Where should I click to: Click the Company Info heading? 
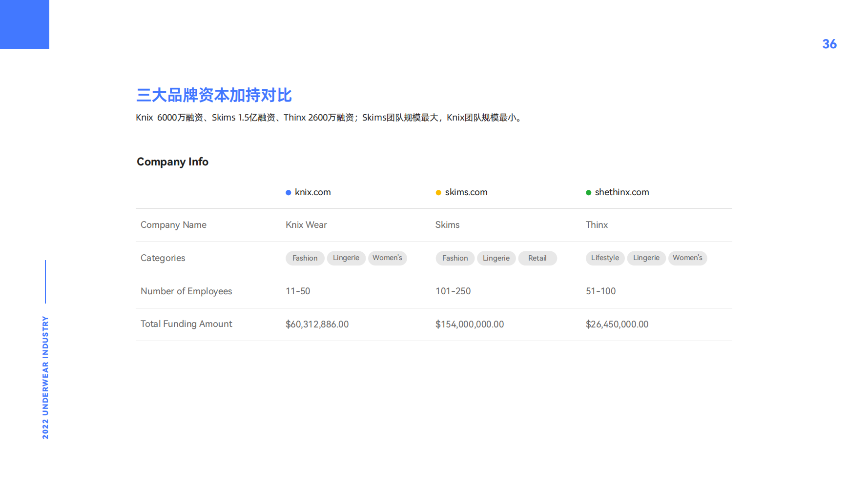(172, 162)
